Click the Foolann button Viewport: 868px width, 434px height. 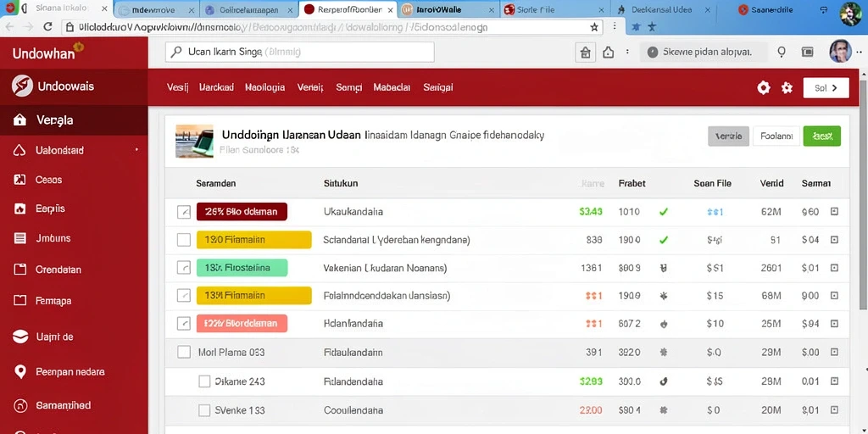[776, 136]
